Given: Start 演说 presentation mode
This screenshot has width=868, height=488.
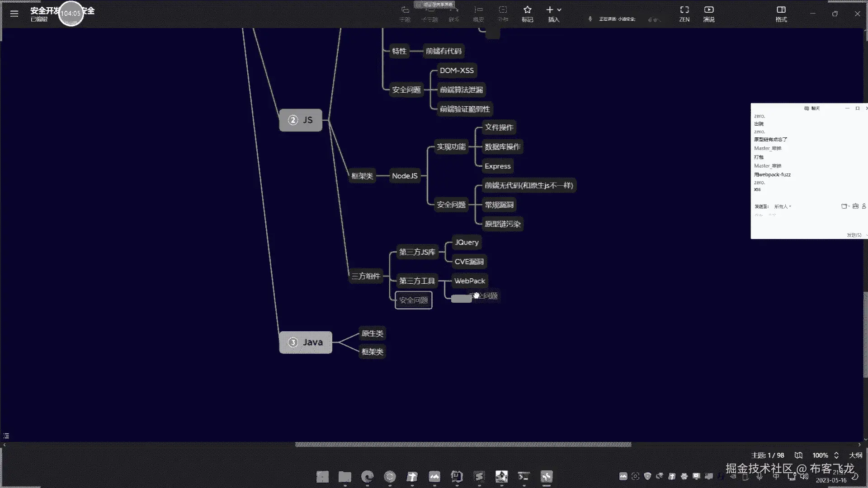Looking at the screenshot, I should [708, 10].
